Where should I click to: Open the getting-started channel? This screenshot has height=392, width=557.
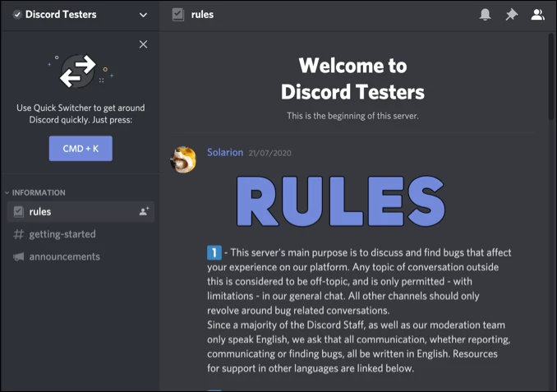point(62,234)
